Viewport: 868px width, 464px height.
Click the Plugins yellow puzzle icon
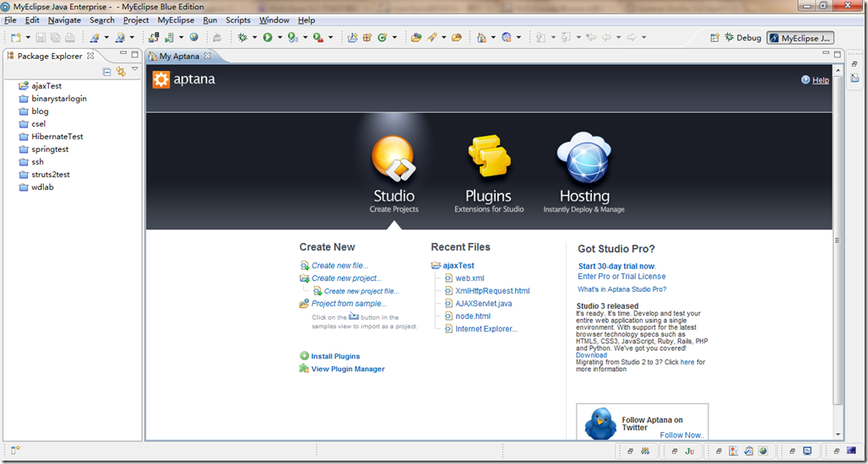click(x=489, y=157)
